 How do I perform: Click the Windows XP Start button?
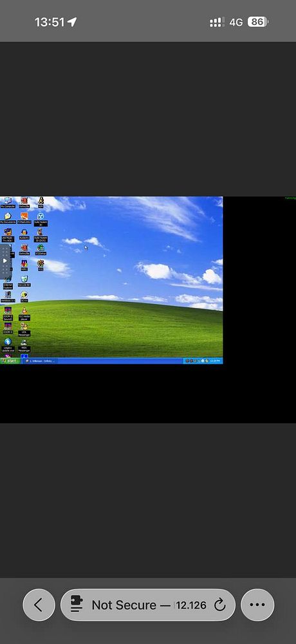pos(10,361)
